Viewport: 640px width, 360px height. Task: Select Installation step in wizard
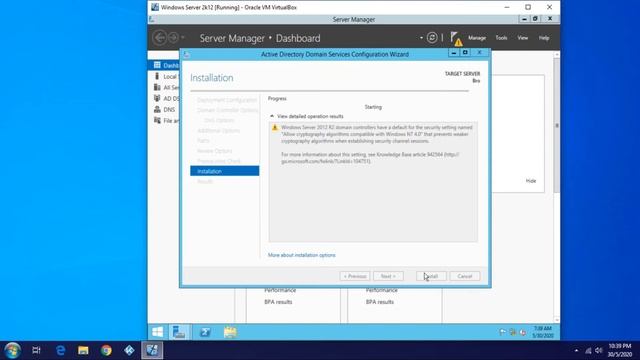pos(224,171)
